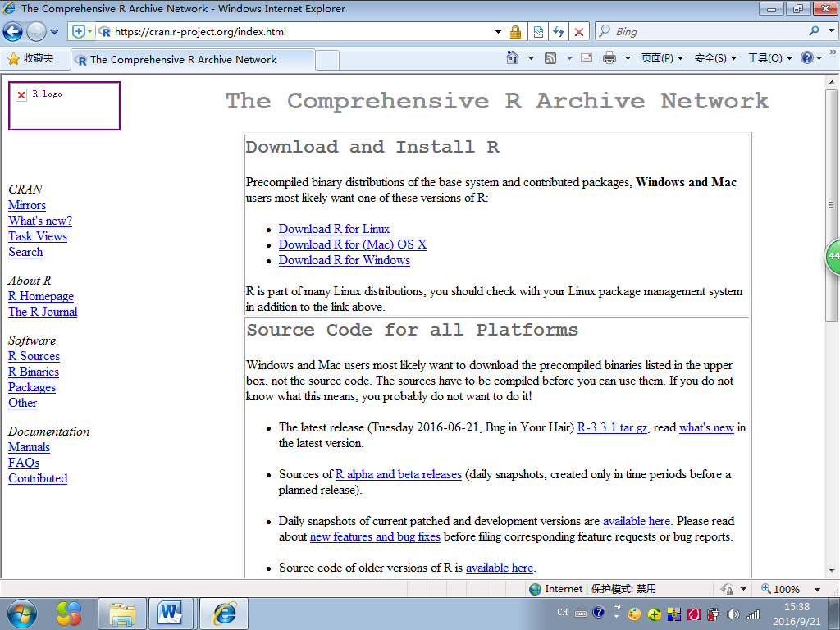The height and width of the screenshot is (630, 840).
Task: Select The Comprehensive R Archive Network tab
Action: click(x=193, y=59)
